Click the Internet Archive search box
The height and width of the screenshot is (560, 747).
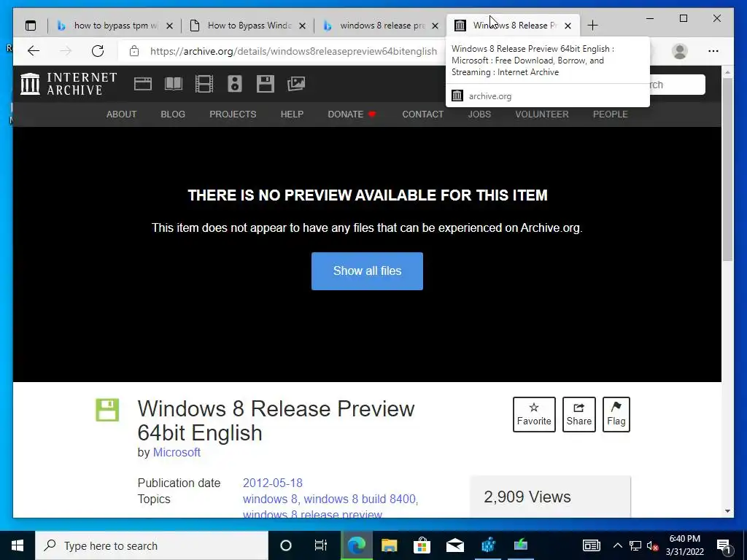(x=677, y=85)
